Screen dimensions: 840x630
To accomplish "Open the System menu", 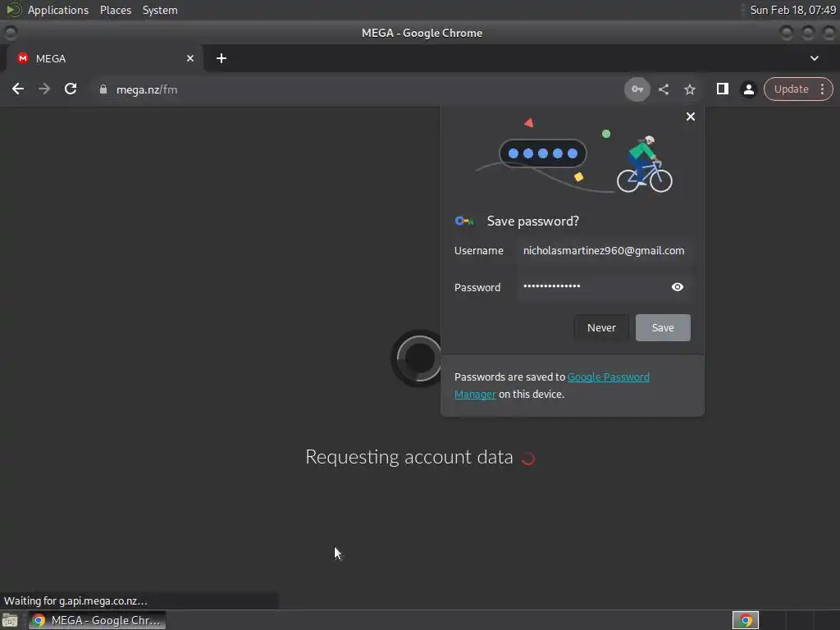I will pyautogui.click(x=160, y=10).
